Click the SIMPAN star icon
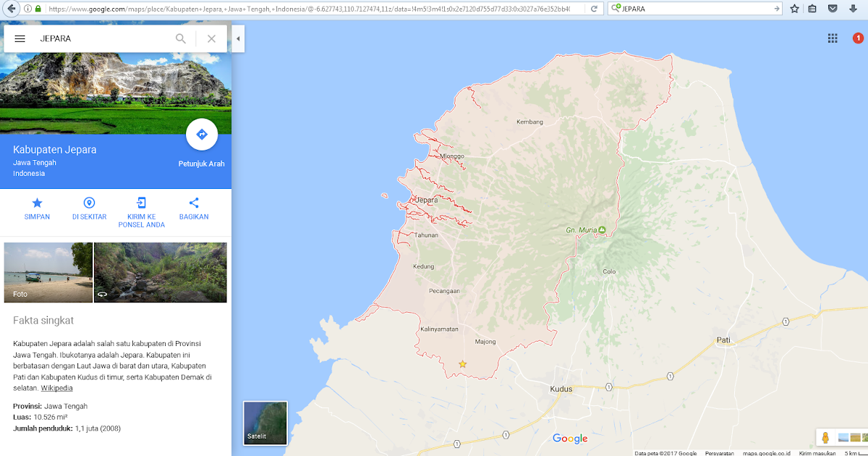Screen dimensions: 868x456 click(37, 203)
